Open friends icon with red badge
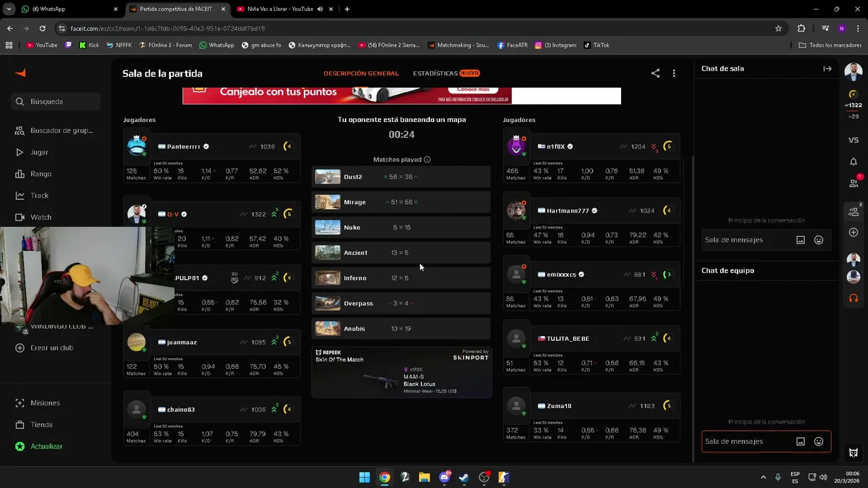868x488 pixels. tap(853, 183)
